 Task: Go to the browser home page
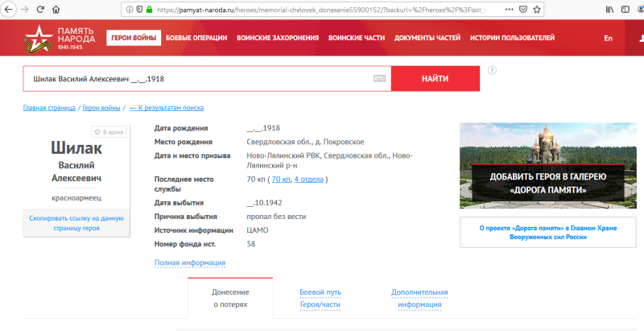[56, 9]
